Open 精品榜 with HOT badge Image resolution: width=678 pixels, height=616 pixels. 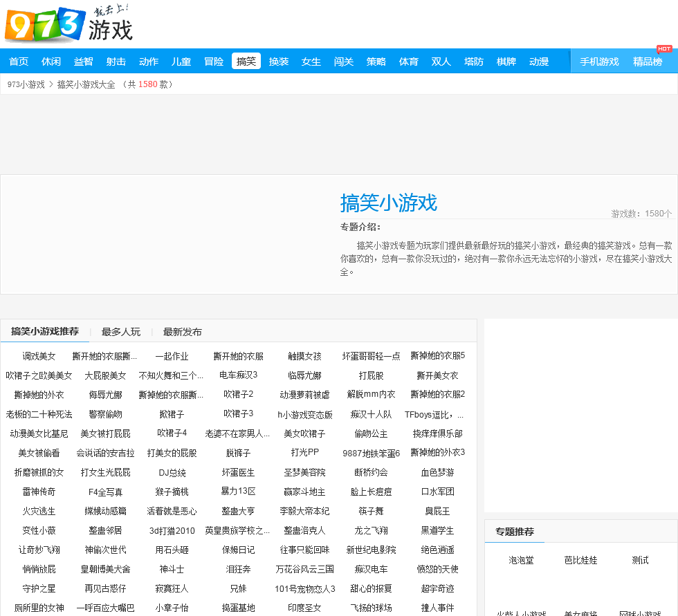coord(648,62)
